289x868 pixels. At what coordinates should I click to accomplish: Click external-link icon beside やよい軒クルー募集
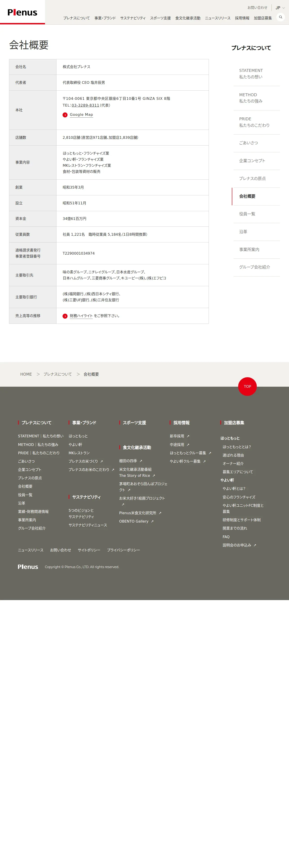tap(204, 462)
